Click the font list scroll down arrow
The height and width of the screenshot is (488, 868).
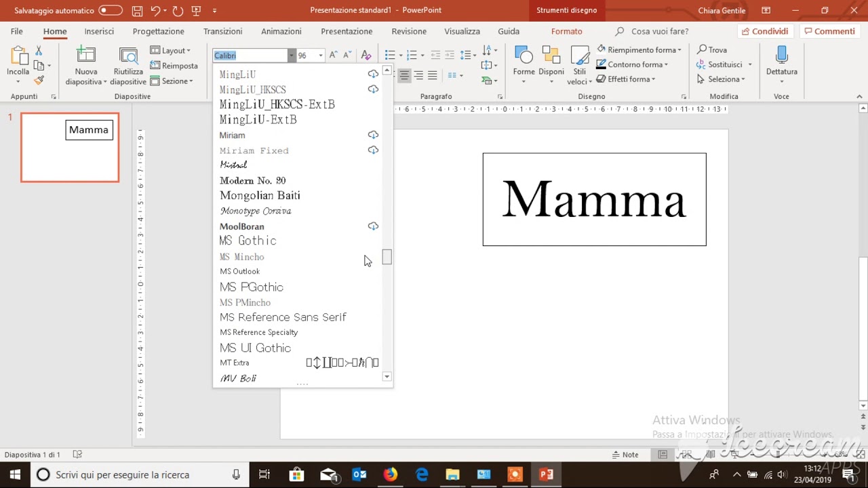pyautogui.click(x=387, y=377)
